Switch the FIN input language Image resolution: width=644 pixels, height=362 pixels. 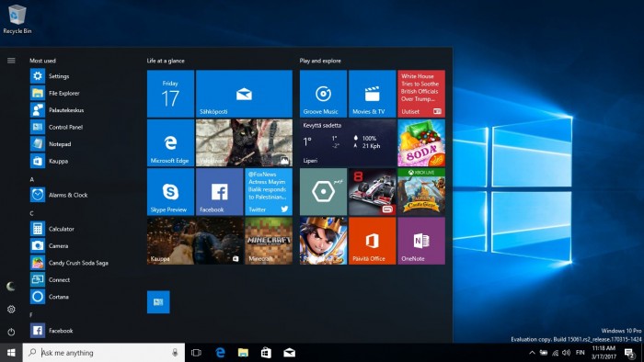580,353
